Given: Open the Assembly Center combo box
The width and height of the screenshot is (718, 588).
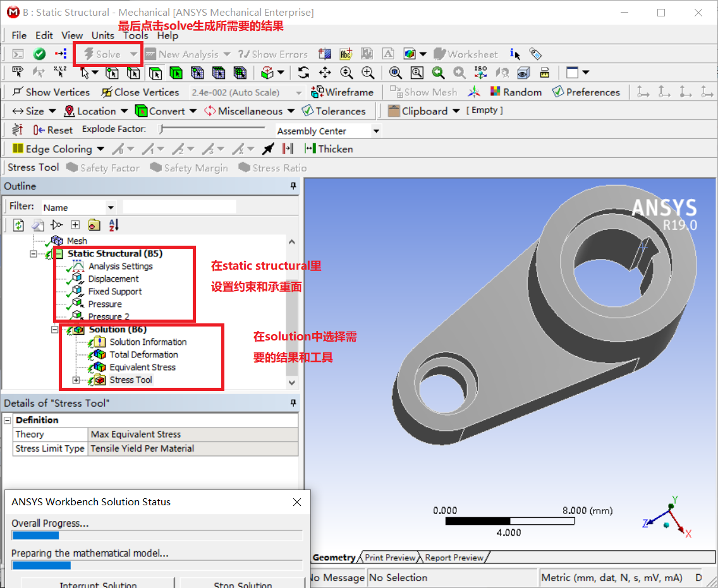Looking at the screenshot, I should (x=328, y=131).
